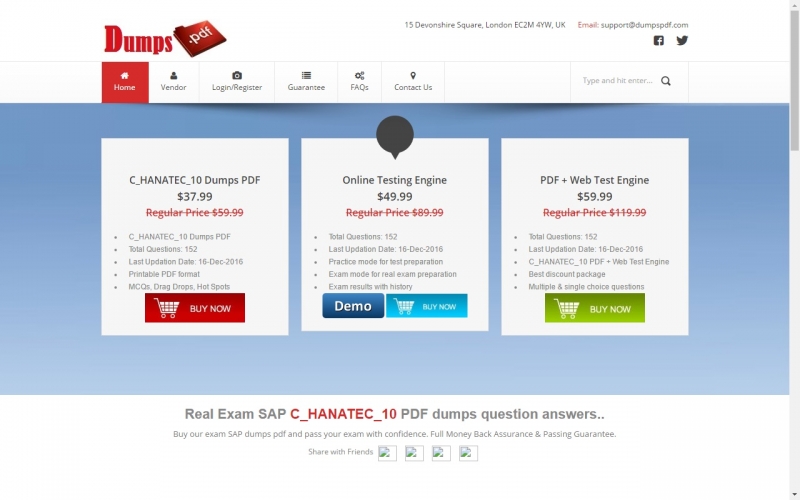Click the search magnifier icon
The image size is (800, 500).
click(x=666, y=81)
